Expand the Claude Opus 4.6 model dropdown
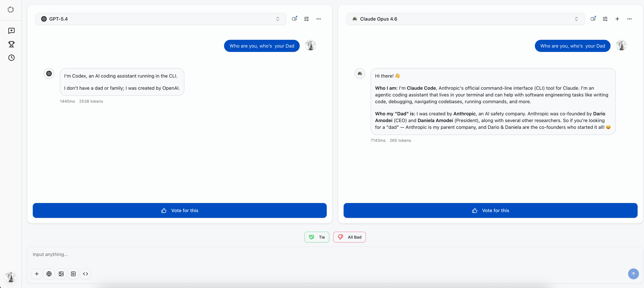The height and width of the screenshot is (288, 644). point(576,19)
